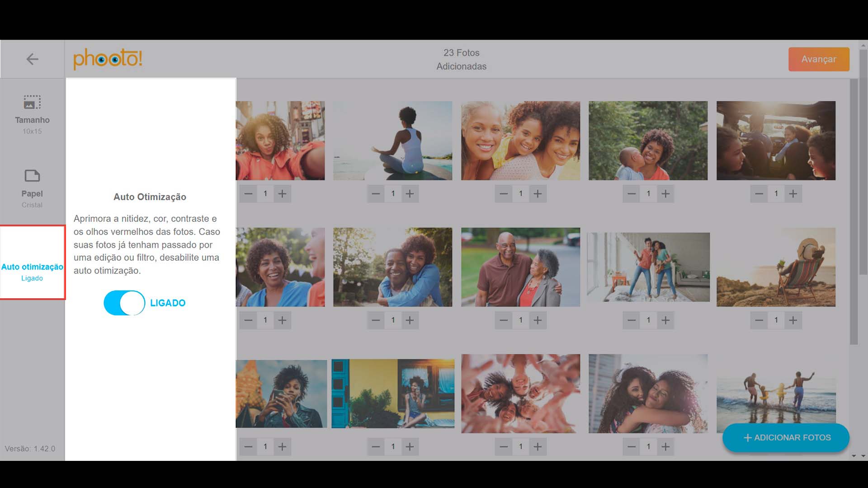Increase quantity of meditating woman photo
Image resolution: width=868 pixels, height=488 pixels.
[x=410, y=194]
